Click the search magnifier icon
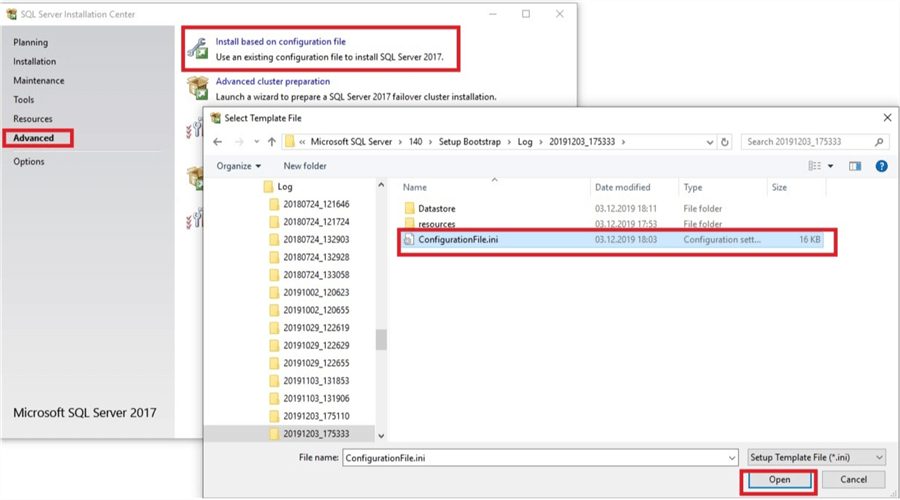Viewport: 900px width, 500px height. point(879,142)
